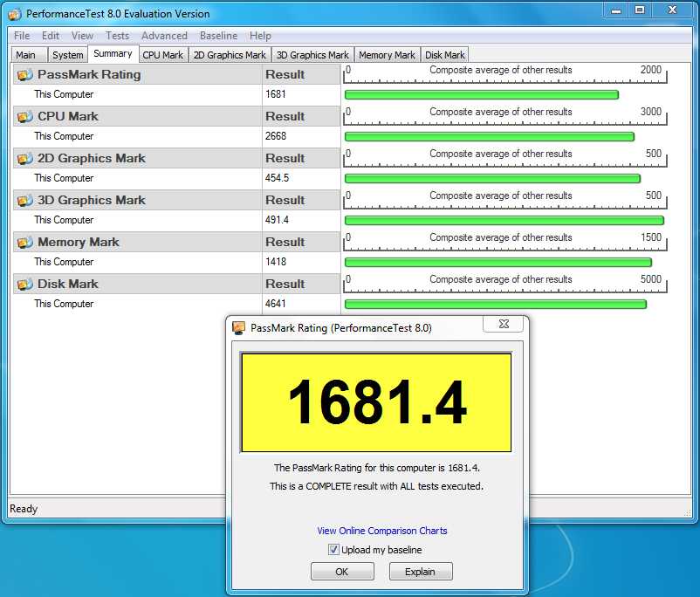
Task: Open View Online Comparison Charts link
Action: point(382,531)
